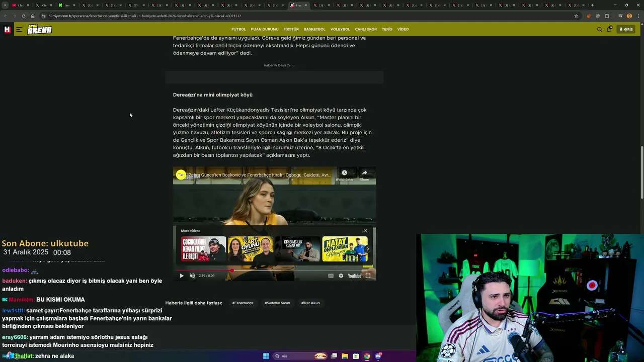Open the Çocukluğun Kenan Yıldız video thumbnail

click(x=203, y=249)
